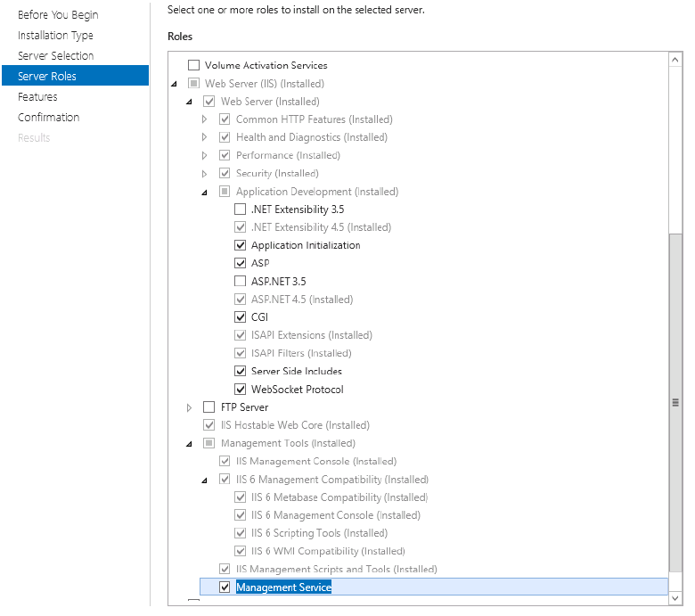This screenshot has height=616, width=695.
Task: Uncheck the ASP checkbox
Action: [240, 263]
